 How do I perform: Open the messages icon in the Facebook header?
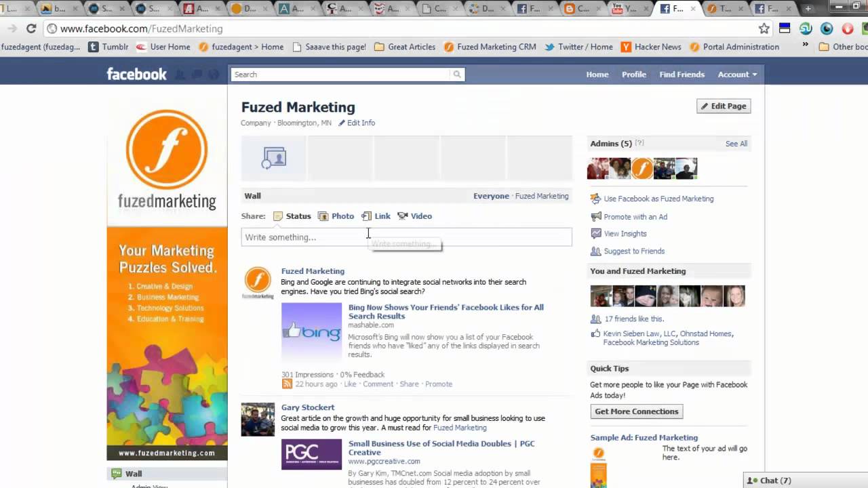point(197,75)
